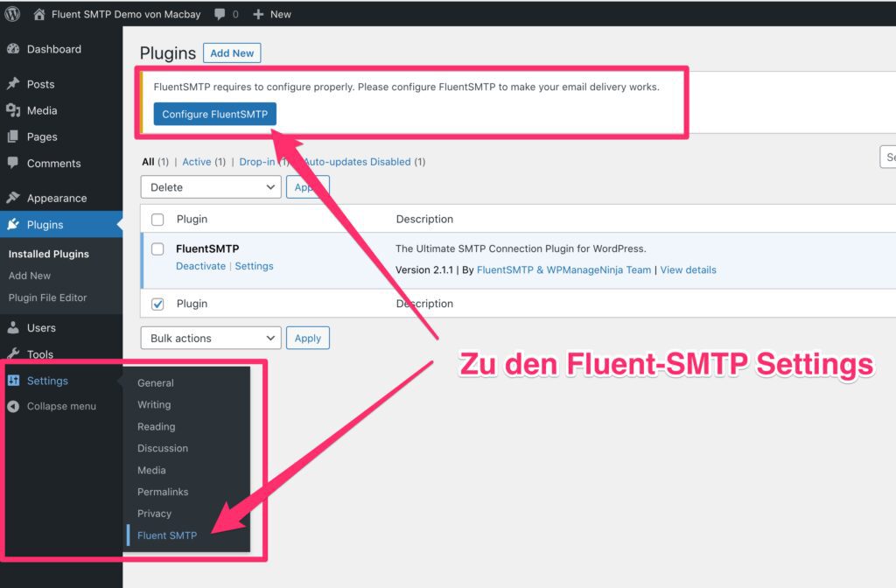This screenshot has width=896, height=588.
Task: Click View details link
Action: 688,269
